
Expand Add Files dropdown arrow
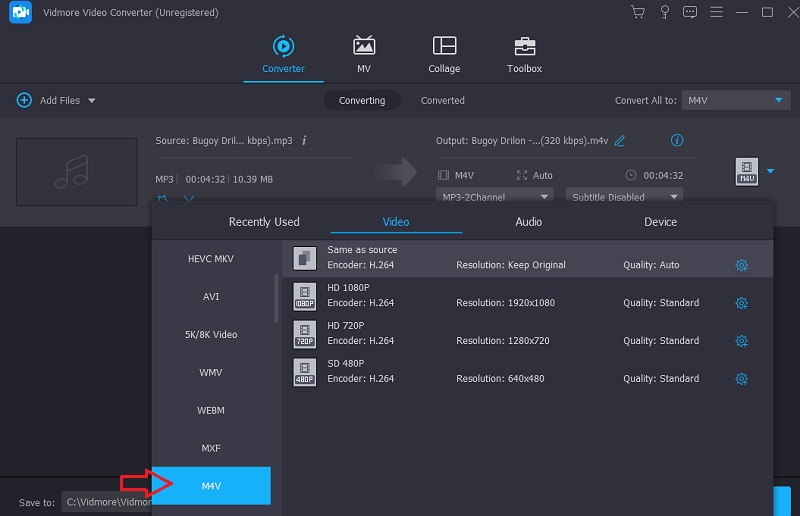click(x=92, y=101)
